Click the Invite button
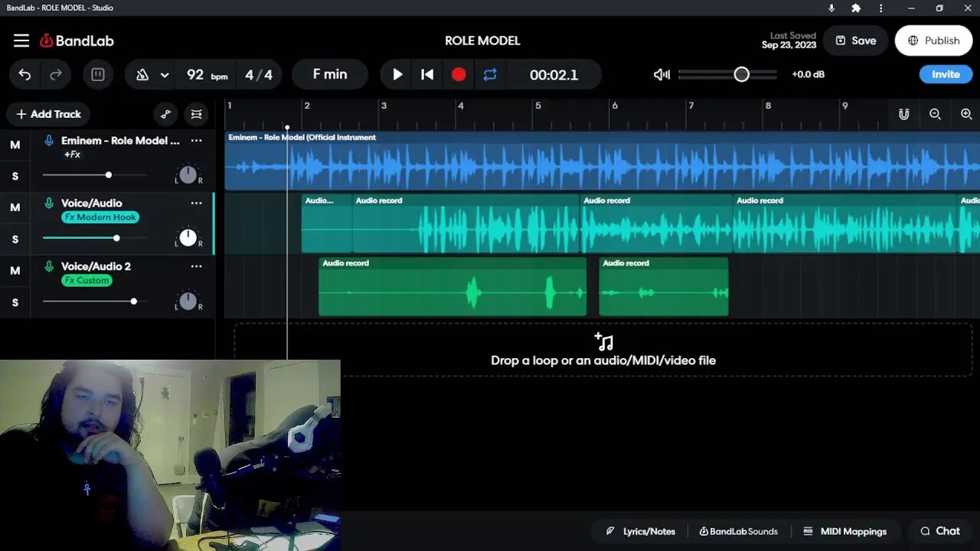 pos(946,74)
